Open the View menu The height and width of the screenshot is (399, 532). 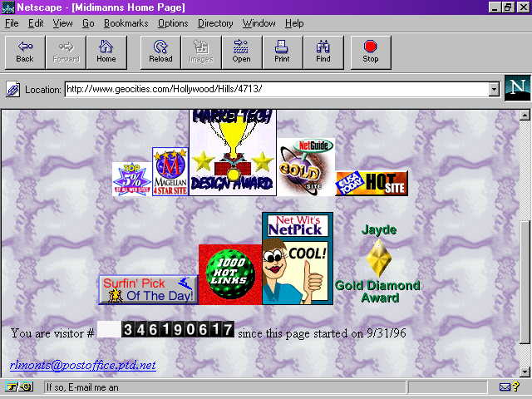(63, 23)
